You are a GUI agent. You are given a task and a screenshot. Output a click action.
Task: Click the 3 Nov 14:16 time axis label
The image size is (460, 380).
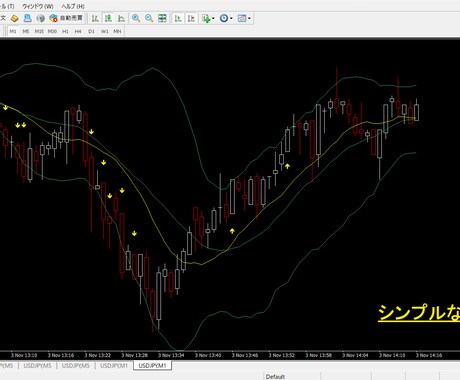click(429, 355)
